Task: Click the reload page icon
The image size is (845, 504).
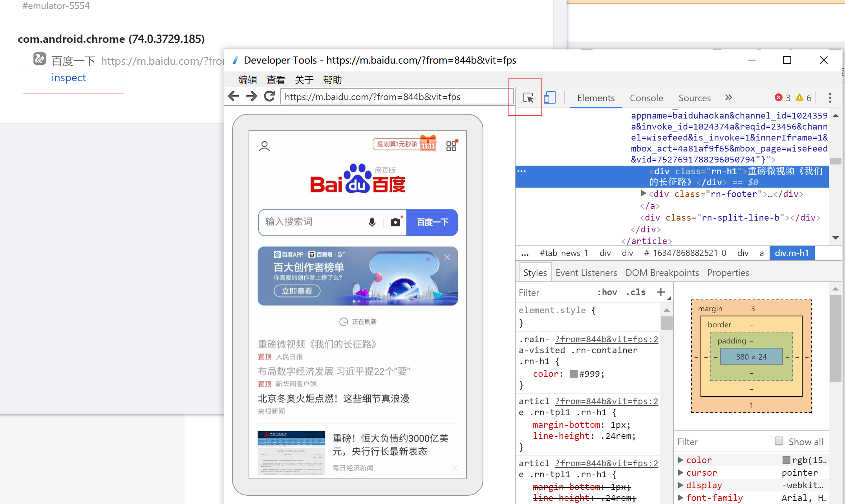Action: point(269,97)
